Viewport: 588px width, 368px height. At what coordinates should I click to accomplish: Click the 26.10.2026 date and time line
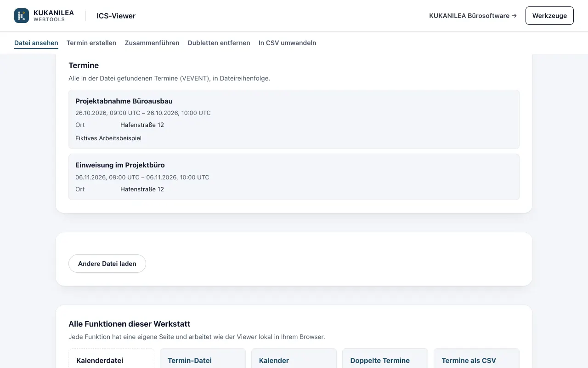click(x=143, y=113)
